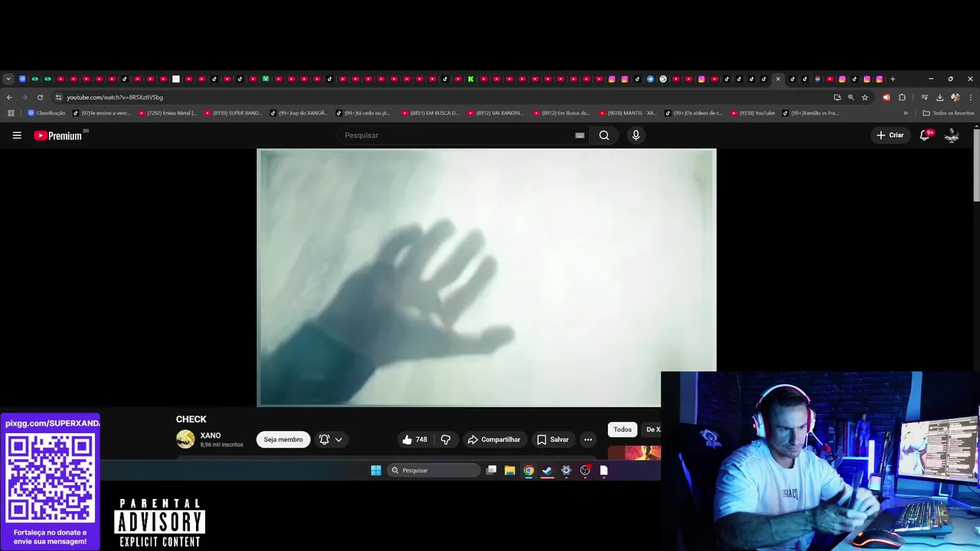Open Windows Start button

[x=376, y=471]
